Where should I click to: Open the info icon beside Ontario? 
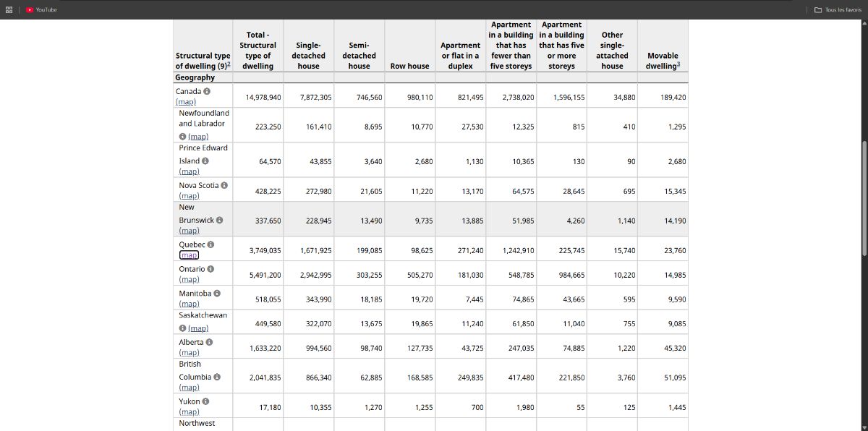pos(210,269)
